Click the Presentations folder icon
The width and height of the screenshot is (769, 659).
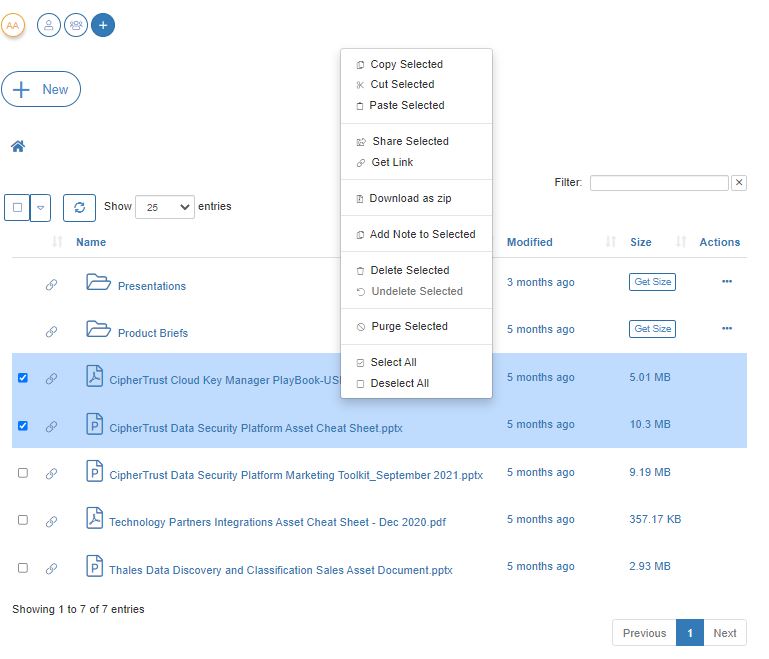click(98, 282)
